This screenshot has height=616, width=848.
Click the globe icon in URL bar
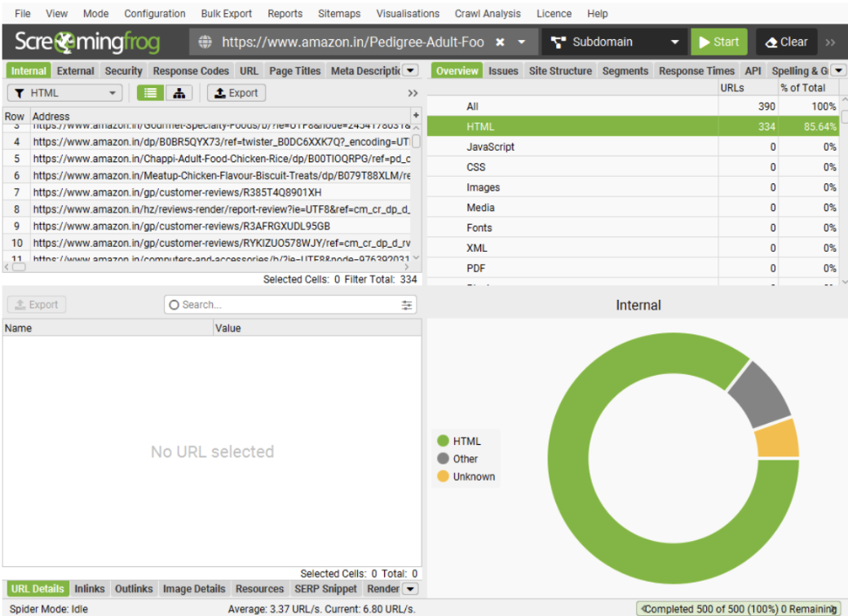click(x=205, y=42)
